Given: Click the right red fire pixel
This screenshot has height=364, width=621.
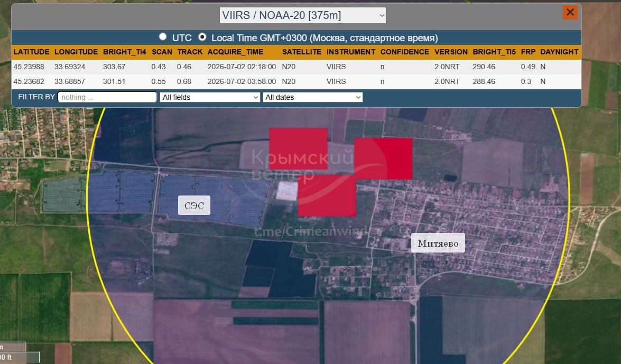Looking at the screenshot, I should point(383,159).
